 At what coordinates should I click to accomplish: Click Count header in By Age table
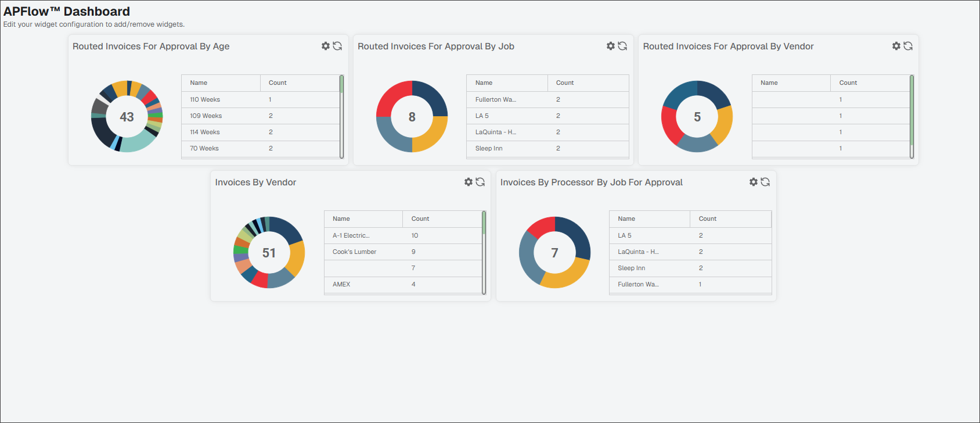pos(300,83)
